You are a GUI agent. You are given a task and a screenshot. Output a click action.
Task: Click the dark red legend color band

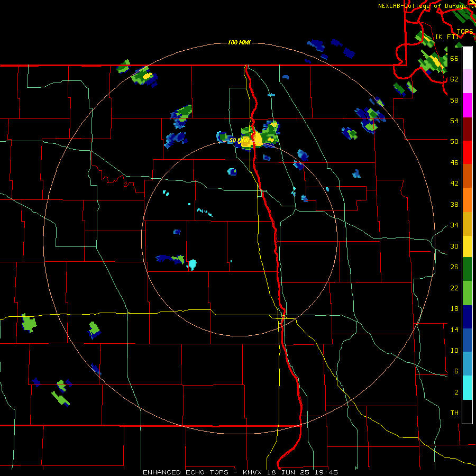click(x=467, y=129)
